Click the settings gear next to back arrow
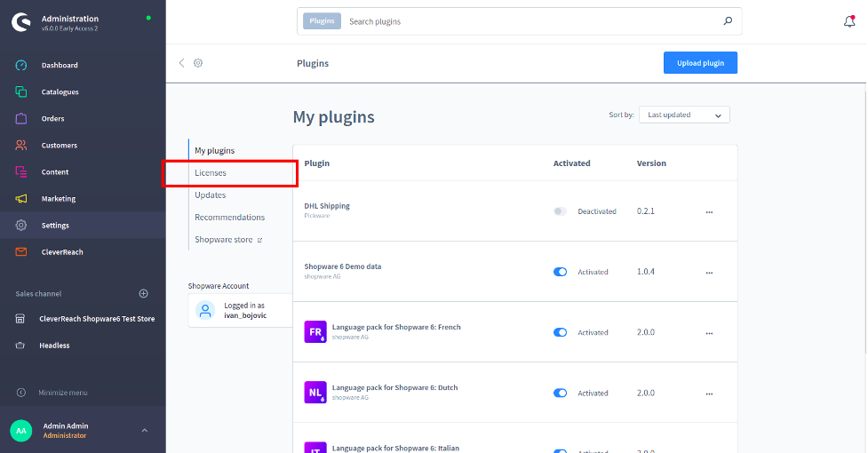868x453 pixels. (198, 63)
